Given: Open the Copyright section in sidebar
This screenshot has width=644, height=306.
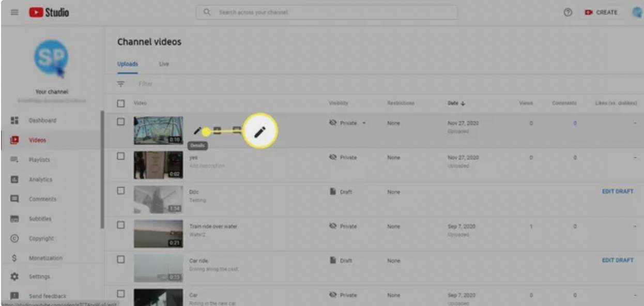Looking at the screenshot, I should 41,238.
